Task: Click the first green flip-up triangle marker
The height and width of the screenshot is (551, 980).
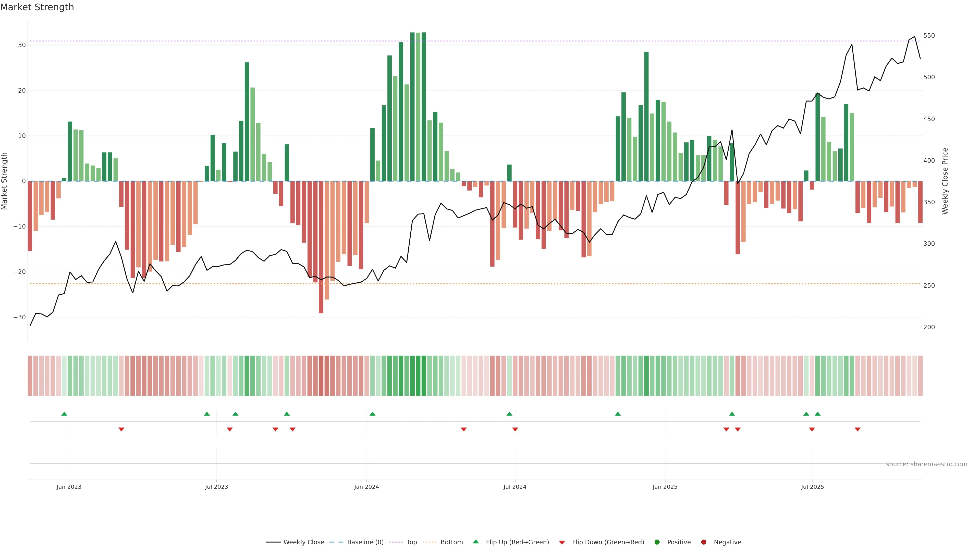Action: tap(64, 414)
